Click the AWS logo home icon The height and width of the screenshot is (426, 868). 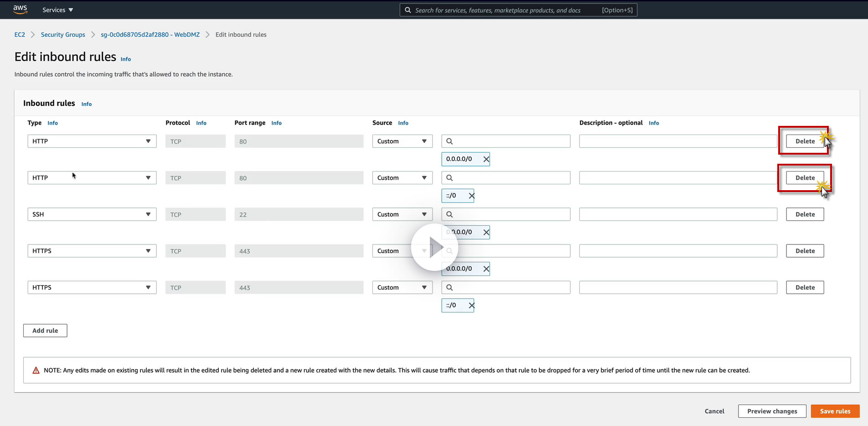(x=20, y=10)
